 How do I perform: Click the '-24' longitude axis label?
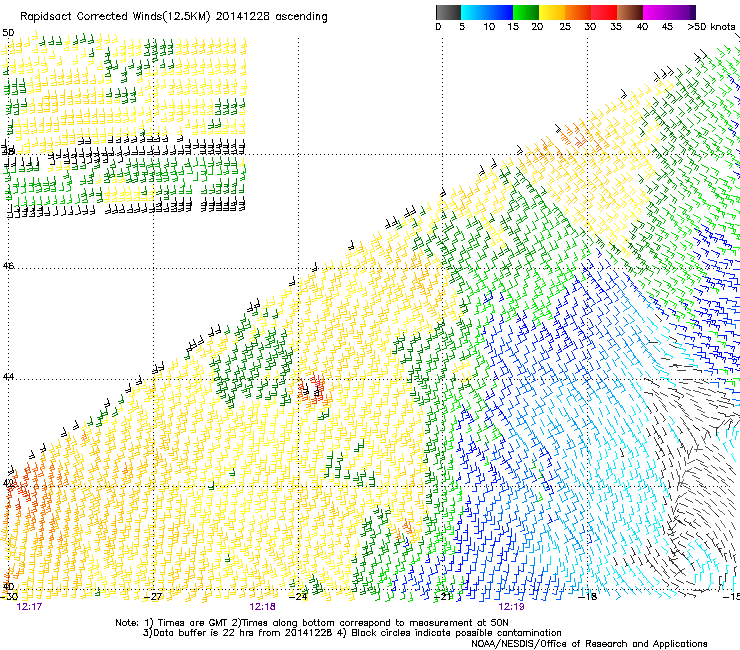tap(298, 597)
